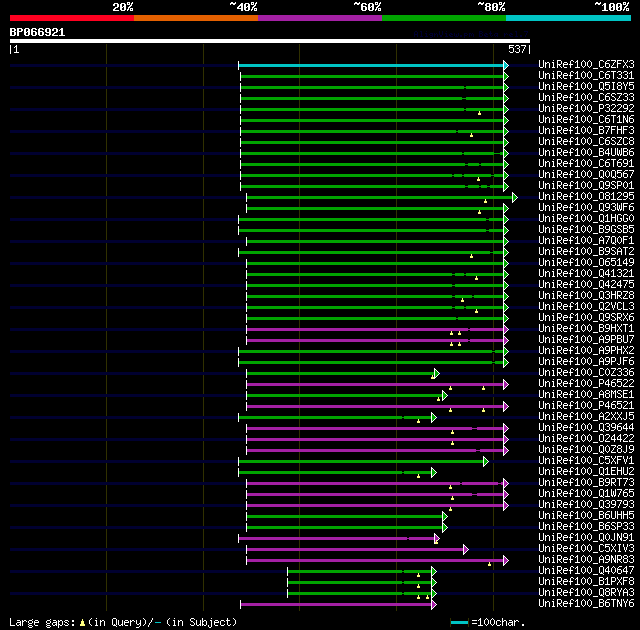Go to the UniRef100_B6SP33 hit
Screen dimensions: 640x630
[586, 527]
